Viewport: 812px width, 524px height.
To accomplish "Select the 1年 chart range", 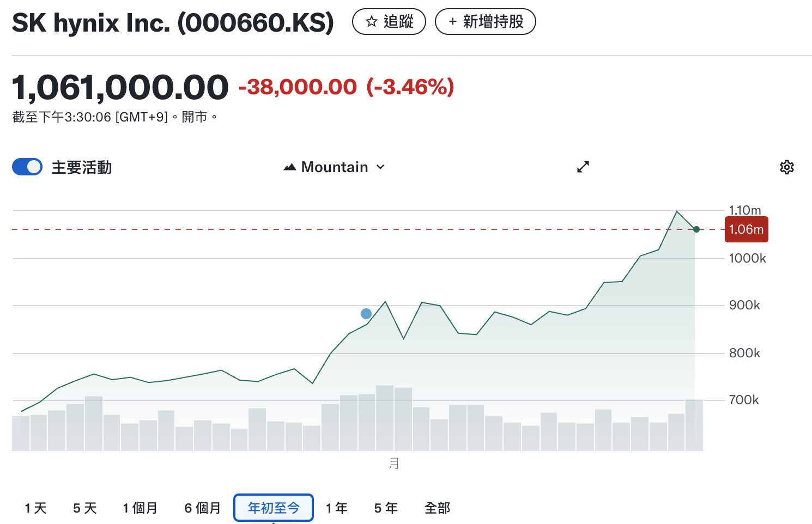I will (337, 507).
